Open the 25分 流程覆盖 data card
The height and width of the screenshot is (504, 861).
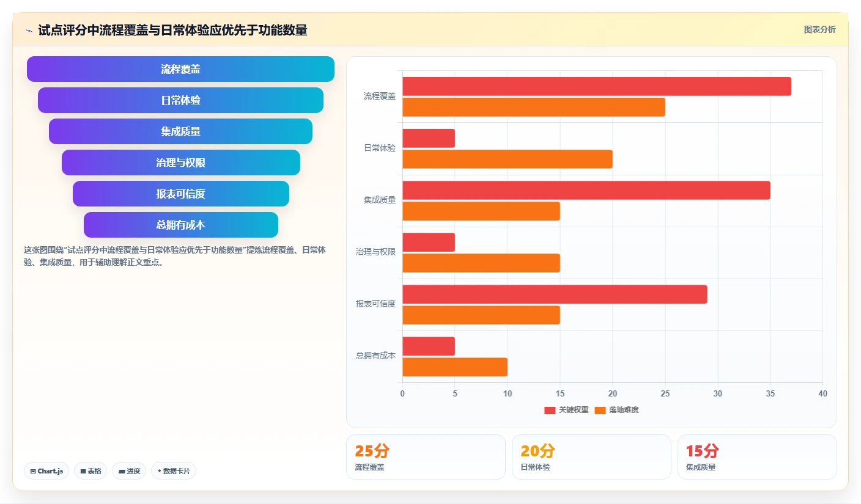(x=426, y=457)
